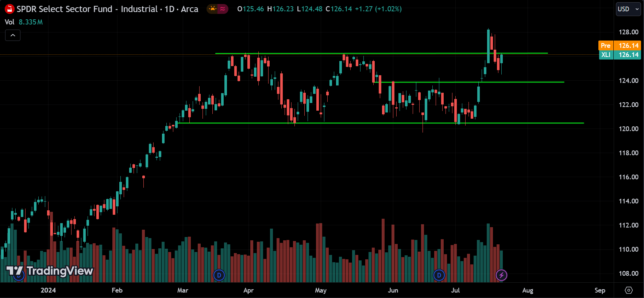Image resolution: width=644 pixels, height=298 pixels.
Task: Click the +1.27 (+1.02%) change value
Action: (378, 9)
